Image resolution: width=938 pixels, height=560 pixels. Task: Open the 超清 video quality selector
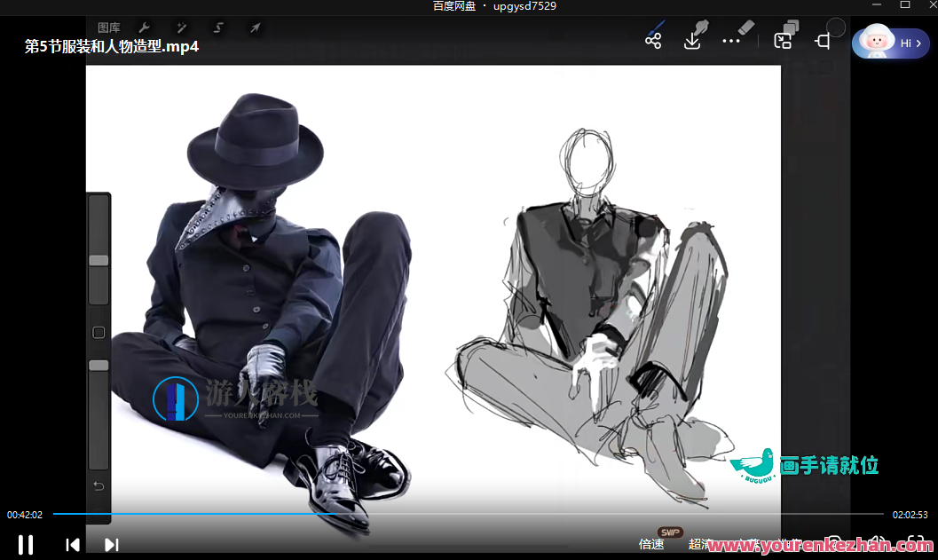pyautogui.click(x=699, y=544)
